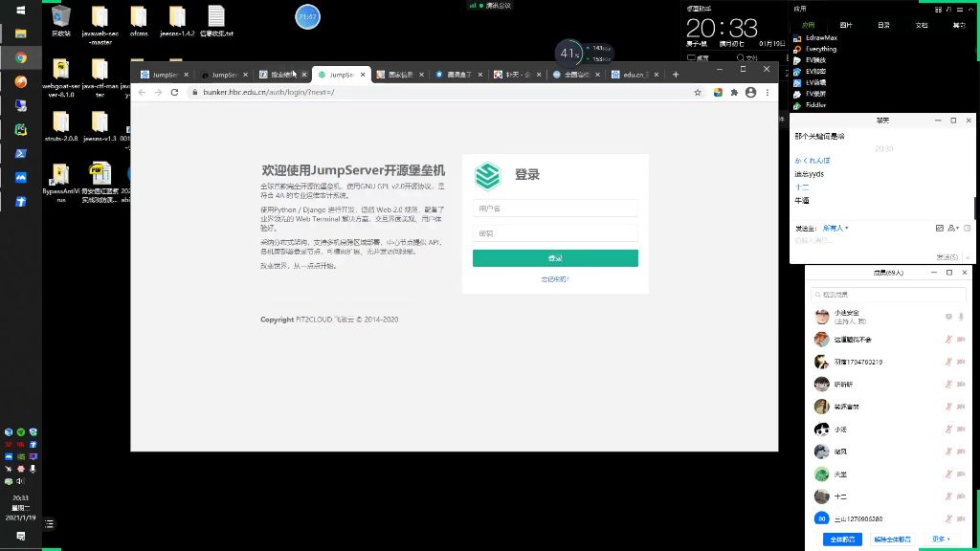
Task: Open the jeesns-1.4.2 folder
Action: point(177,21)
